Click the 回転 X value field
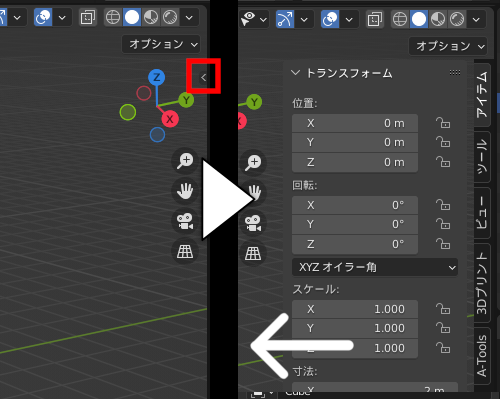The image size is (500, 399). pyautogui.click(x=355, y=205)
